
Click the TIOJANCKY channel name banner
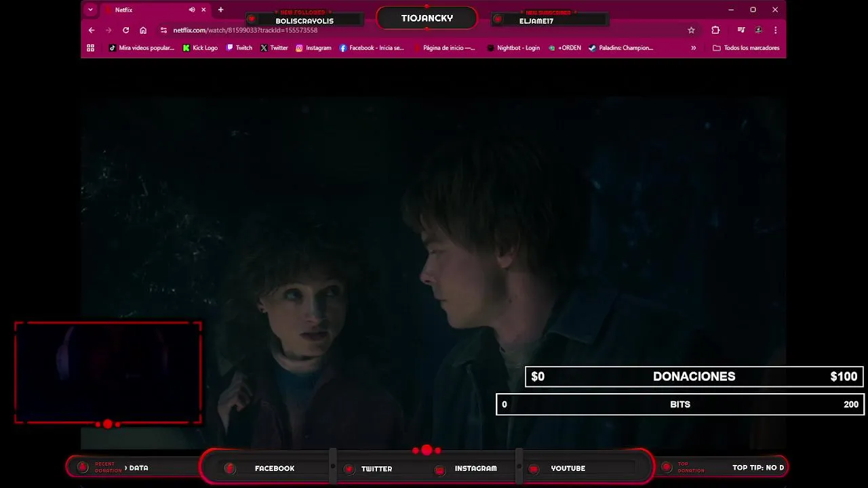(x=427, y=18)
